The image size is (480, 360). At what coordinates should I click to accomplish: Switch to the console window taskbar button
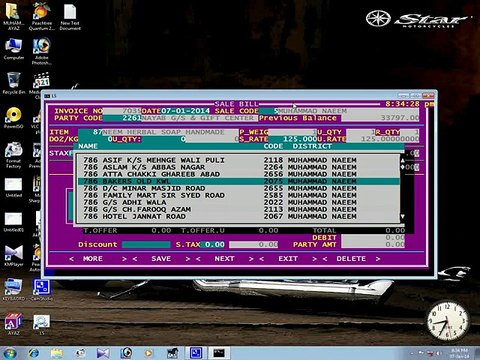(x=219, y=353)
